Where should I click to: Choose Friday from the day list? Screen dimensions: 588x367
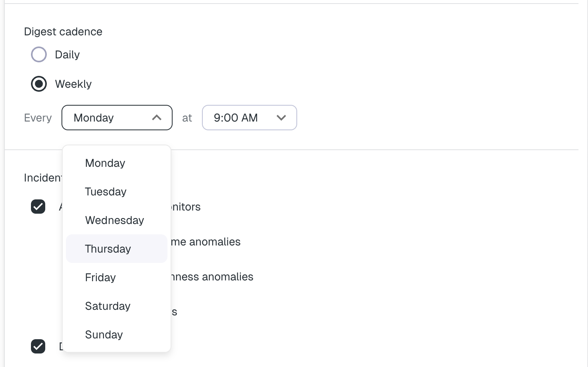pyautogui.click(x=100, y=277)
